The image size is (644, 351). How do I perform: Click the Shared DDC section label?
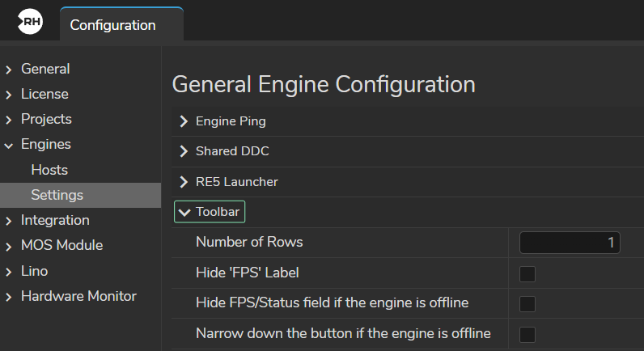(232, 151)
